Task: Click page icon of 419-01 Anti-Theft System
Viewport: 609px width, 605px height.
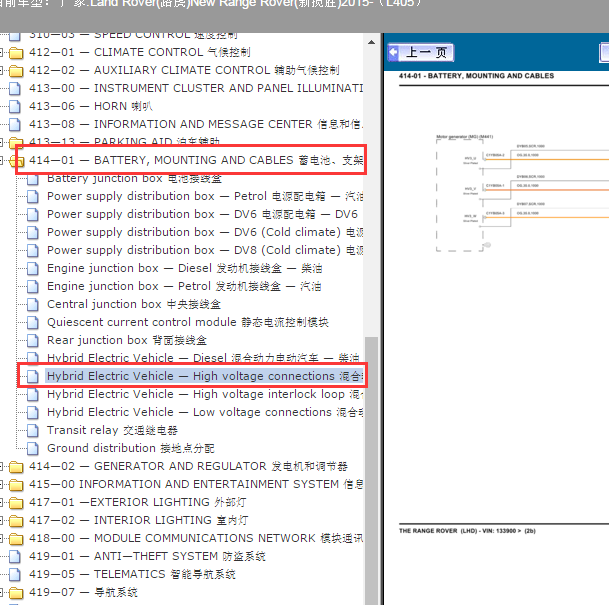Action: (x=15, y=556)
